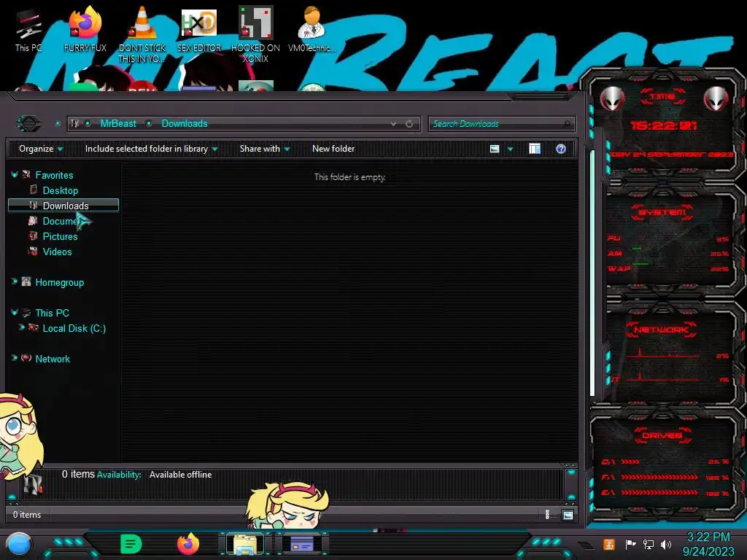Switch to large icons view in status bar
The image size is (747, 560).
click(x=568, y=515)
